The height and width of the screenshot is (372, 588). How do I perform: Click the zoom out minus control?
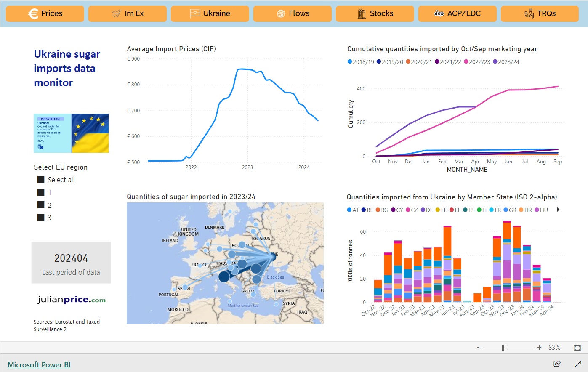pos(478,348)
